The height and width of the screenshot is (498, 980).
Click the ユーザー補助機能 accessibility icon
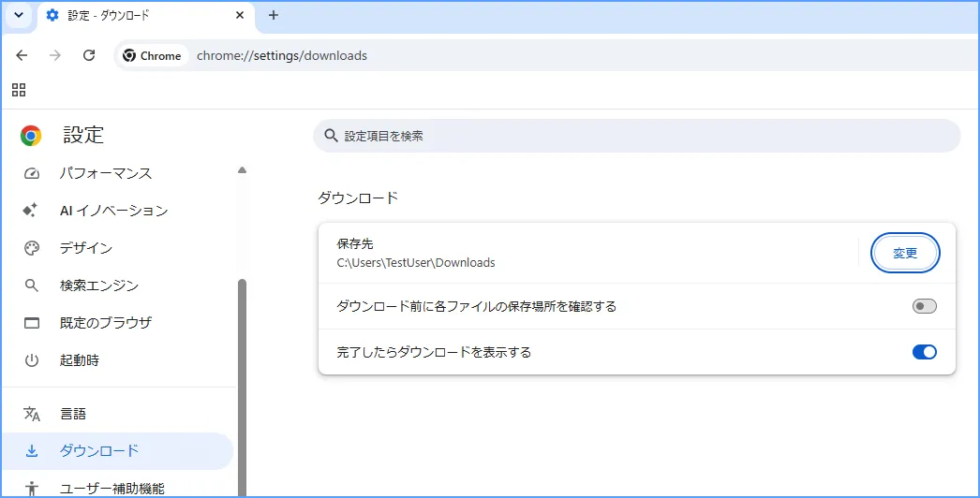(x=31, y=489)
